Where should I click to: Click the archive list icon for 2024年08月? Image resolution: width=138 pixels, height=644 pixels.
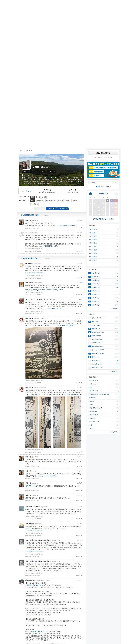click(x=90, y=284)
